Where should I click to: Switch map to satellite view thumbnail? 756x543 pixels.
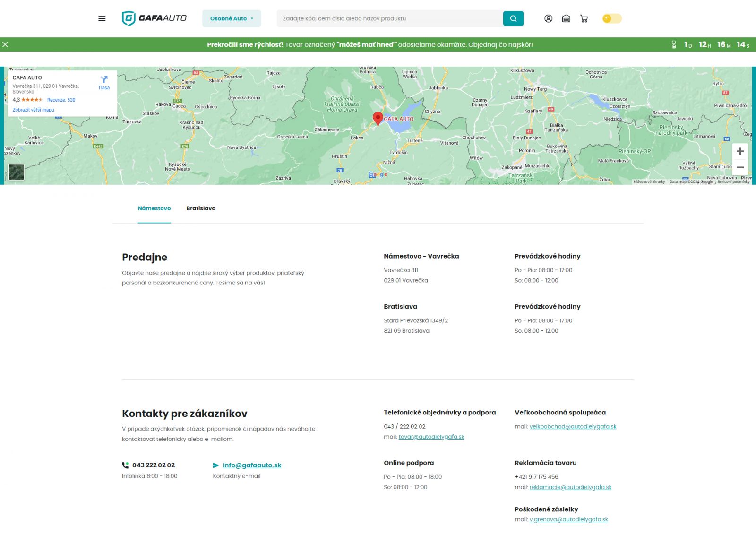[16, 172]
